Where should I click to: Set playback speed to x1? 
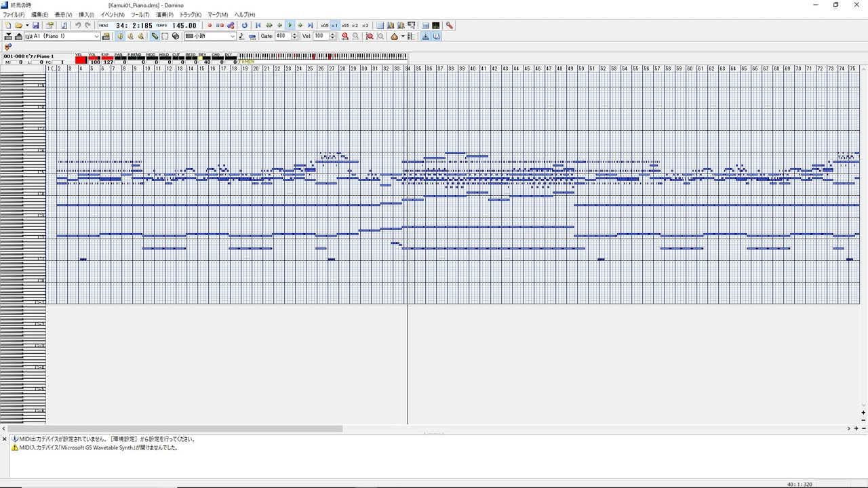[x=334, y=25]
